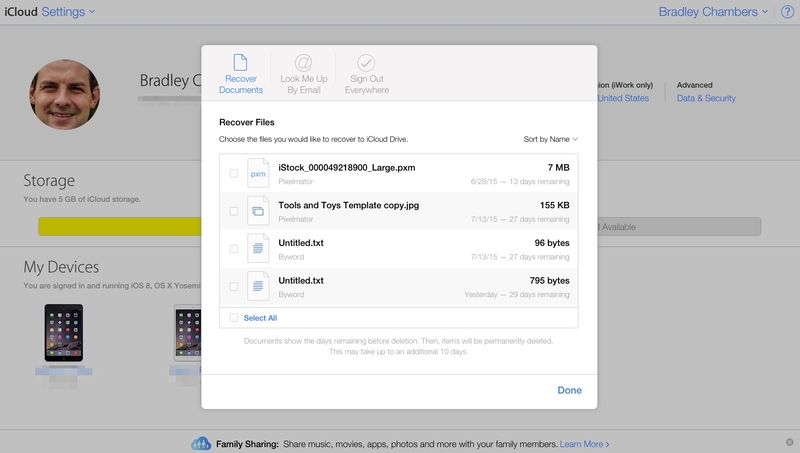Click the Family Sharing icon

pyautogui.click(x=201, y=443)
